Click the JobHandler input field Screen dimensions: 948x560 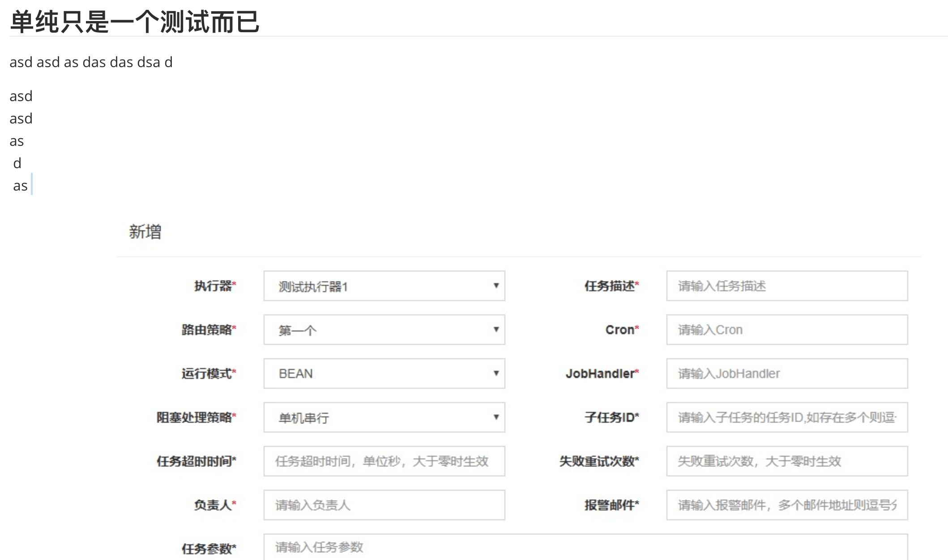pyautogui.click(x=786, y=373)
